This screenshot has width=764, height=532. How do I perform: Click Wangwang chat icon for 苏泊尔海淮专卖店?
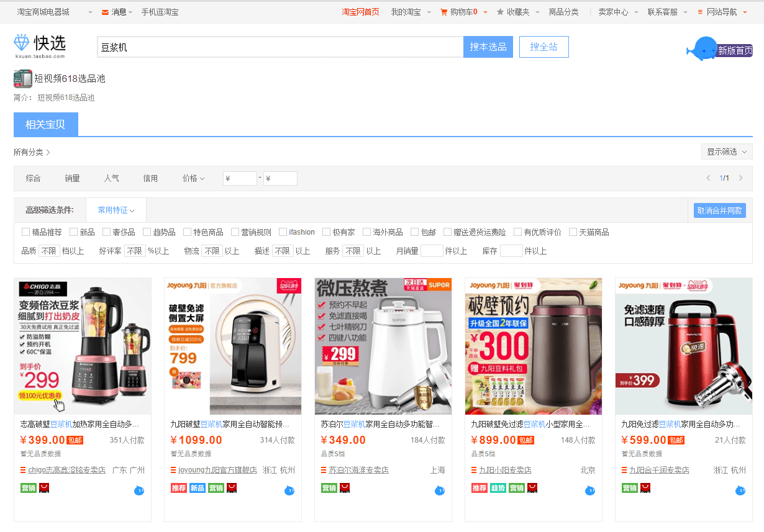click(x=440, y=491)
